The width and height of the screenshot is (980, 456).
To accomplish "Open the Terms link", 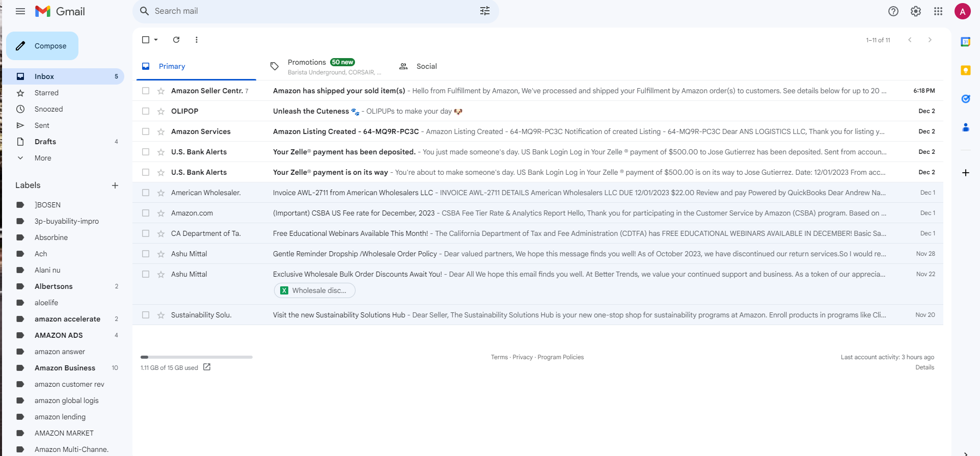I will click(499, 357).
